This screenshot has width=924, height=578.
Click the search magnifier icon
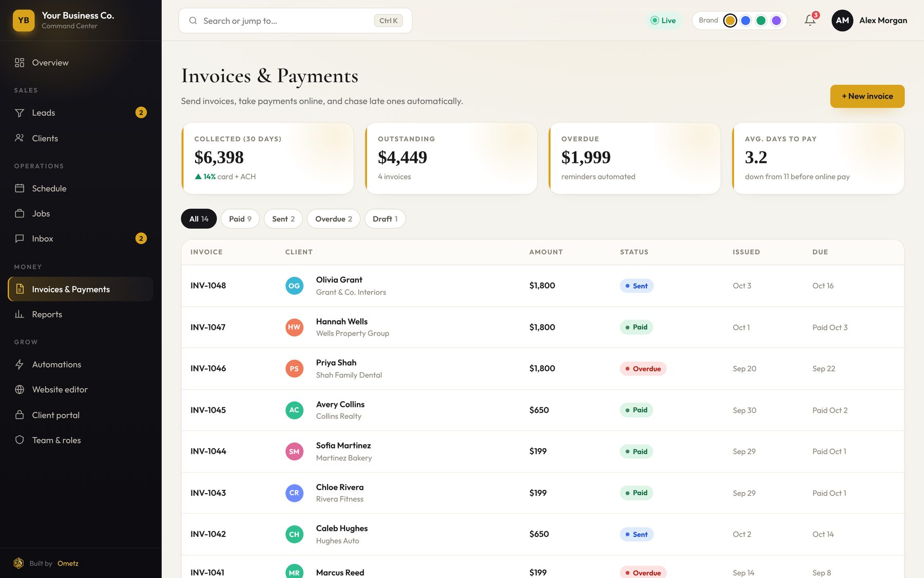click(193, 21)
